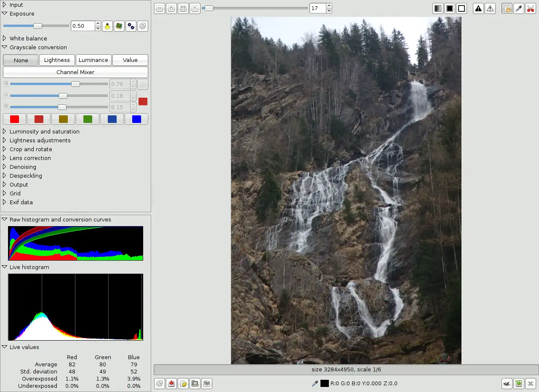Click the red down-arrow icon in the bottom bar
The width and height of the screenshot is (539, 392).
(x=171, y=384)
